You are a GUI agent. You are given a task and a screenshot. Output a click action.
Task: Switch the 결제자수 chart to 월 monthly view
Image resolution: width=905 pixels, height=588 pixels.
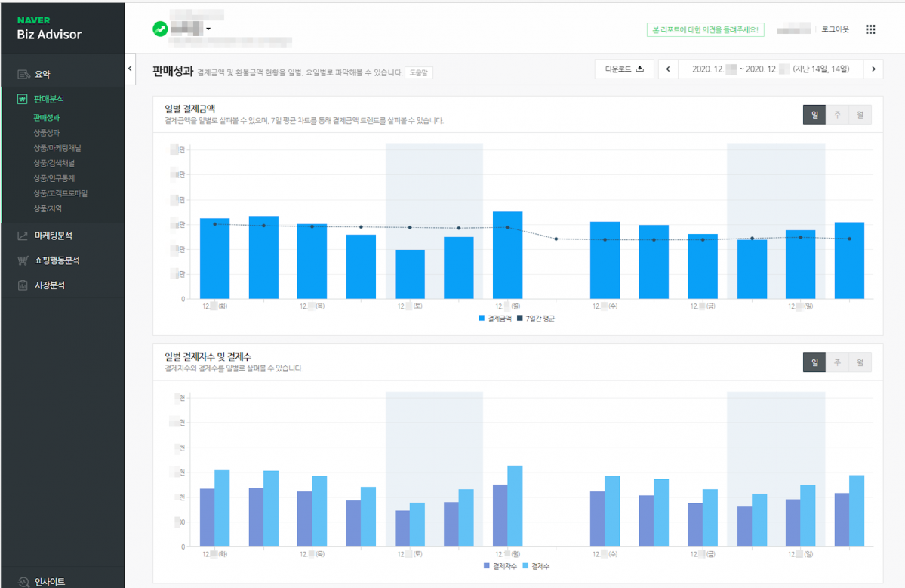860,362
